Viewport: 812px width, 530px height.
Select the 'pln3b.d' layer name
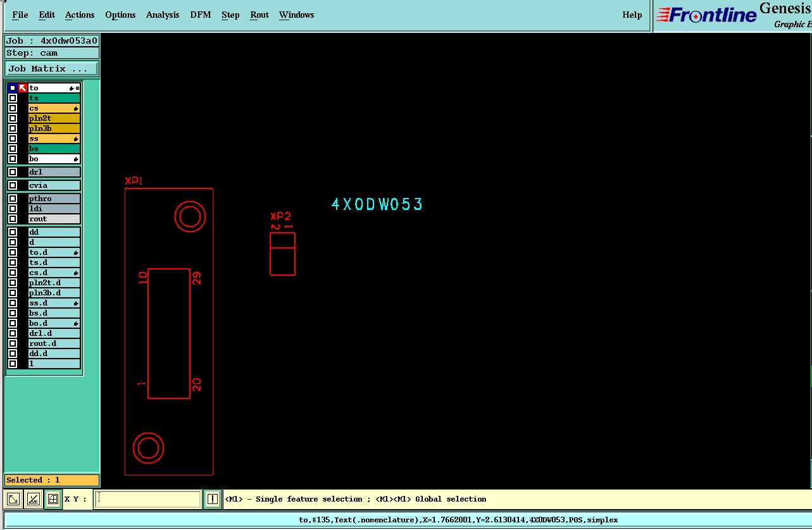click(54, 293)
